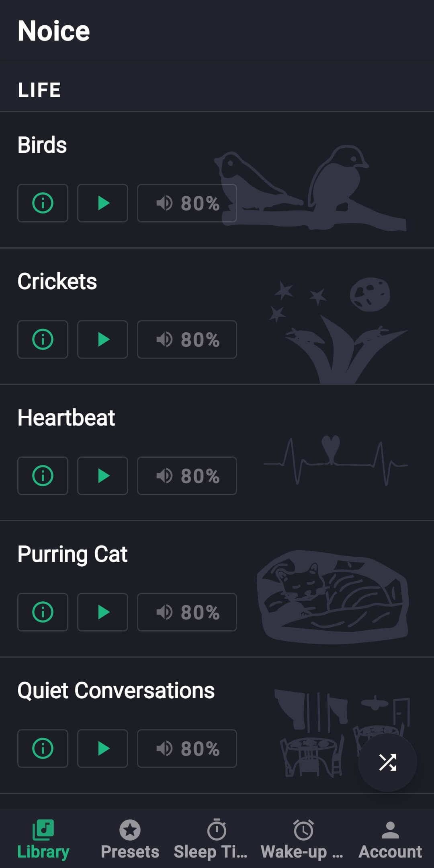Image resolution: width=434 pixels, height=868 pixels.
Task: Tap the shuffle random preset button
Action: (x=387, y=763)
